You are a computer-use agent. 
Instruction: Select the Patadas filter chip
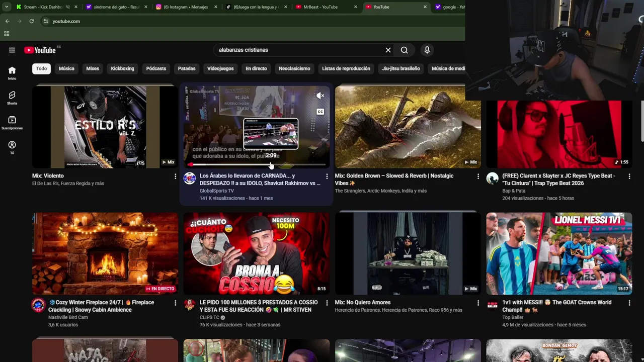(x=187, y=68)
